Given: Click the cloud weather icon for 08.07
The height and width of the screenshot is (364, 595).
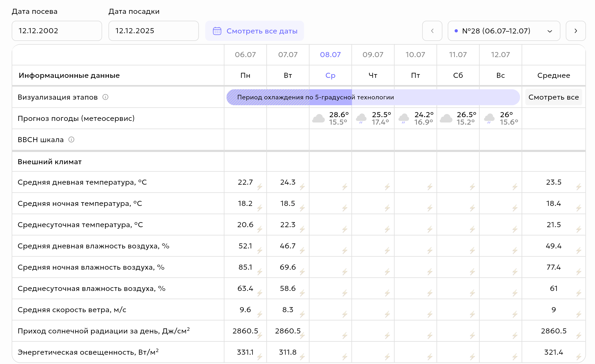Looking at the screenshot, I should click(319, 118).
